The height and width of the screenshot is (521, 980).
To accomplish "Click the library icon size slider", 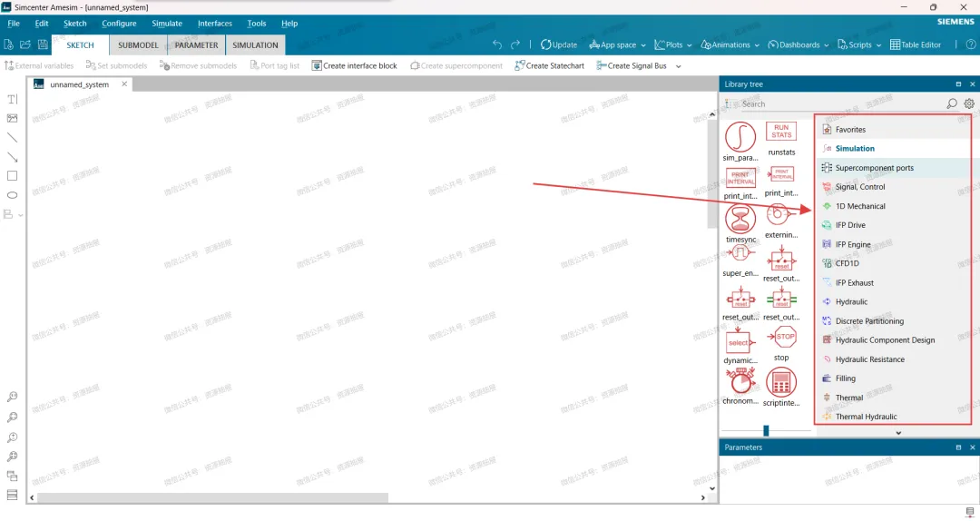I will pos(766,430).
